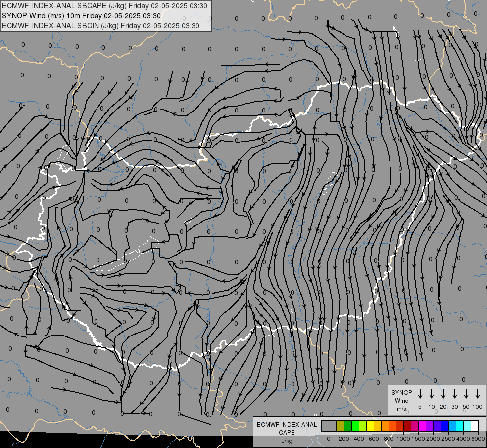The width and height of the screenshot is (487, 448).
Task: Click the SYNOP Wind m/s legend label
Action: point(401,400)
